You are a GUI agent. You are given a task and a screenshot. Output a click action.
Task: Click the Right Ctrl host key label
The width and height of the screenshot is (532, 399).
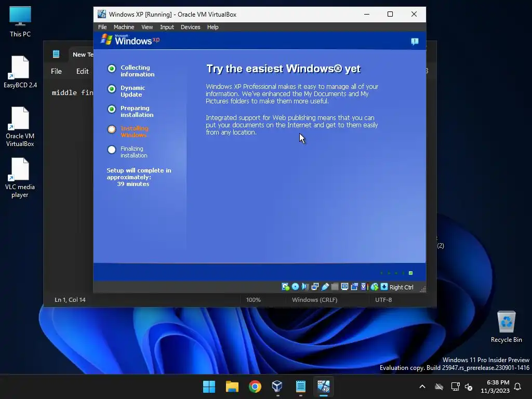click(x=402, y=287)
